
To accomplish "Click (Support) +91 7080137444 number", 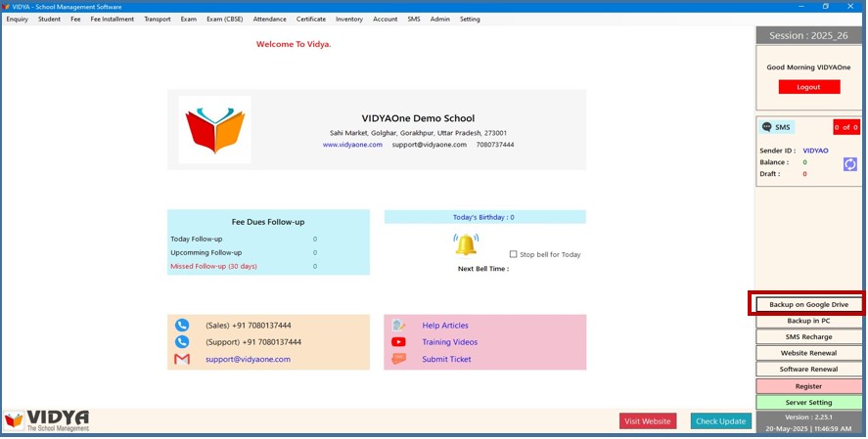I will (x=253, y=342).
